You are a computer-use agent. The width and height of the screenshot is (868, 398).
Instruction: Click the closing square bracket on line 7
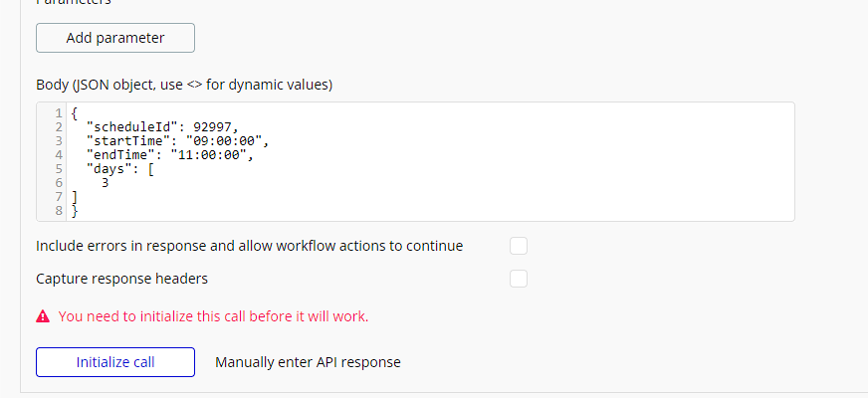point(75,196)
